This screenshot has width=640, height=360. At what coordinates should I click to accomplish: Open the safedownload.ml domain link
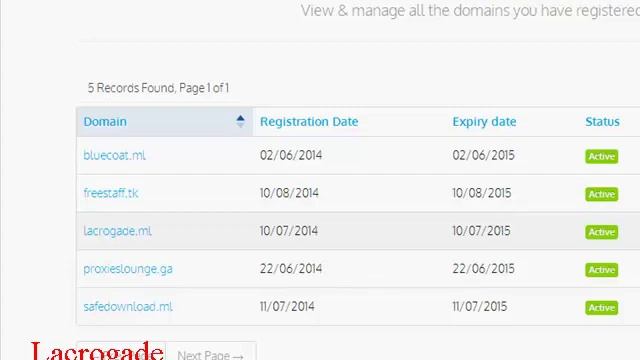128,307
